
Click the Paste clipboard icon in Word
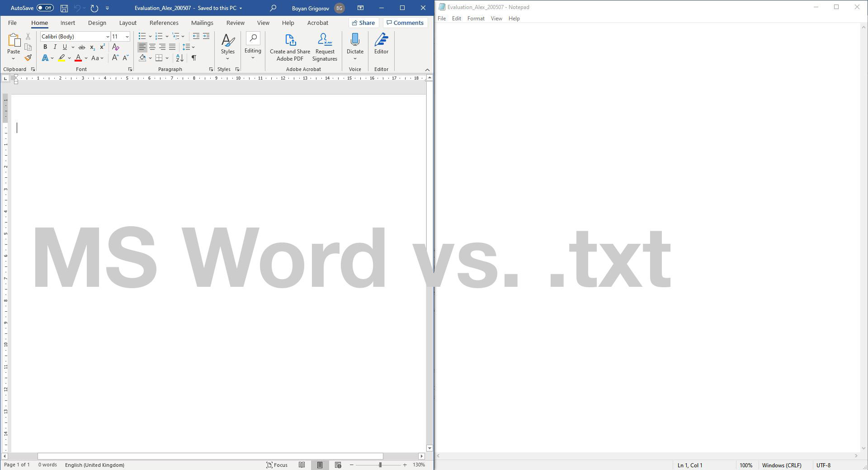pyautogui.click(x=14, y=40)
